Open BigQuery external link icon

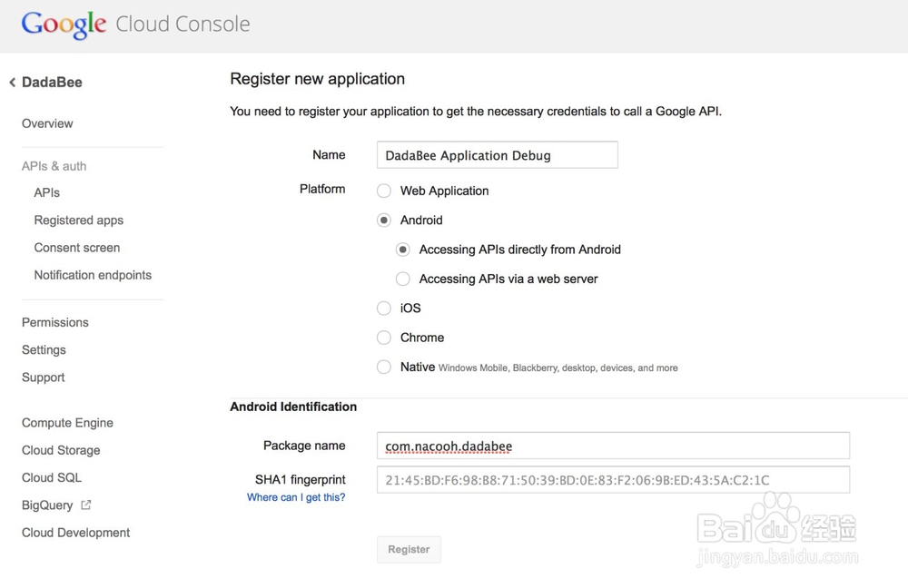pos(85,505)
